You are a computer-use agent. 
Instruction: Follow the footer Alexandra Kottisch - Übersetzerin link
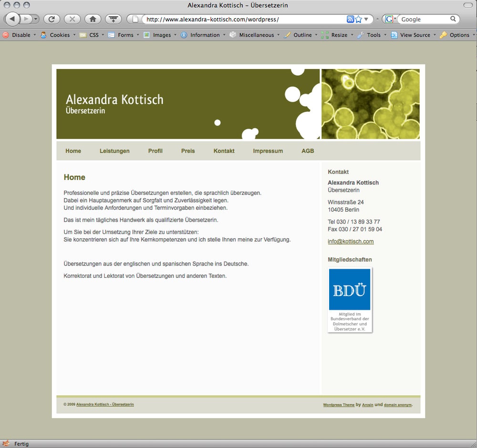pos(105,404)
